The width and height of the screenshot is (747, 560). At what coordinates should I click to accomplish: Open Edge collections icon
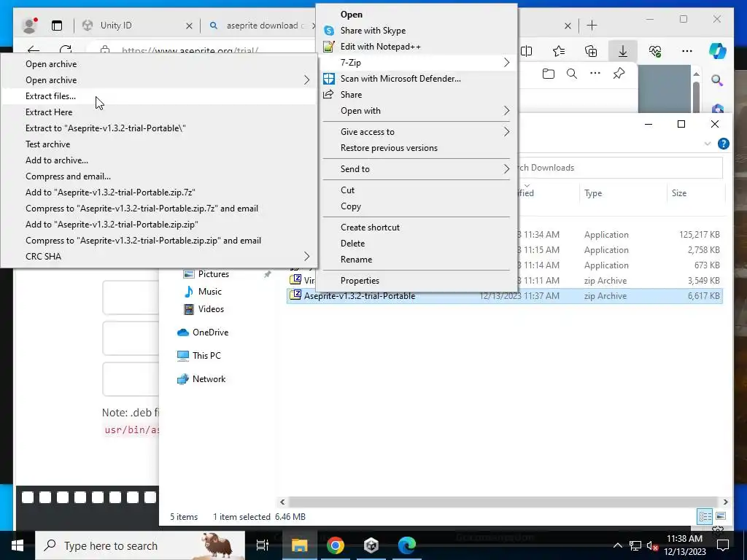(591, 52)
